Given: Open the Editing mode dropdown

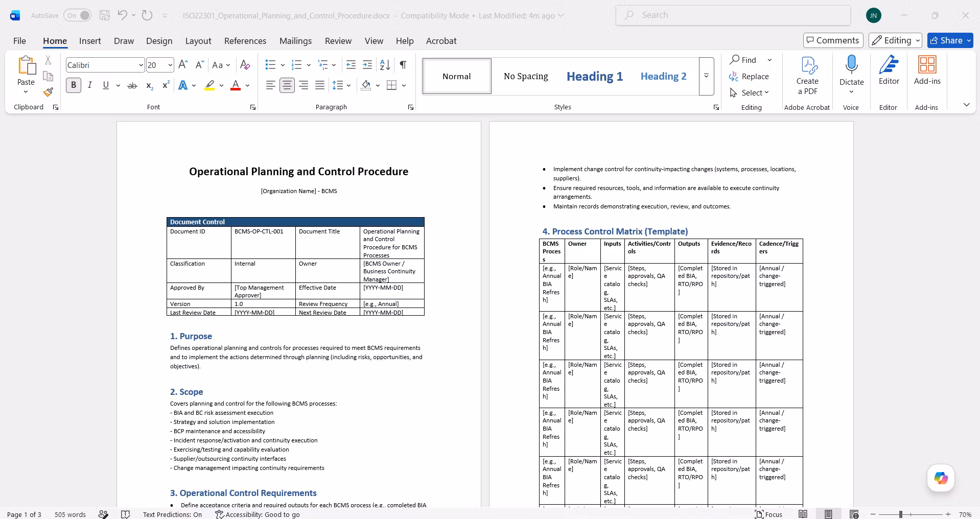Looking at the screenshot, I should point(896,40).
